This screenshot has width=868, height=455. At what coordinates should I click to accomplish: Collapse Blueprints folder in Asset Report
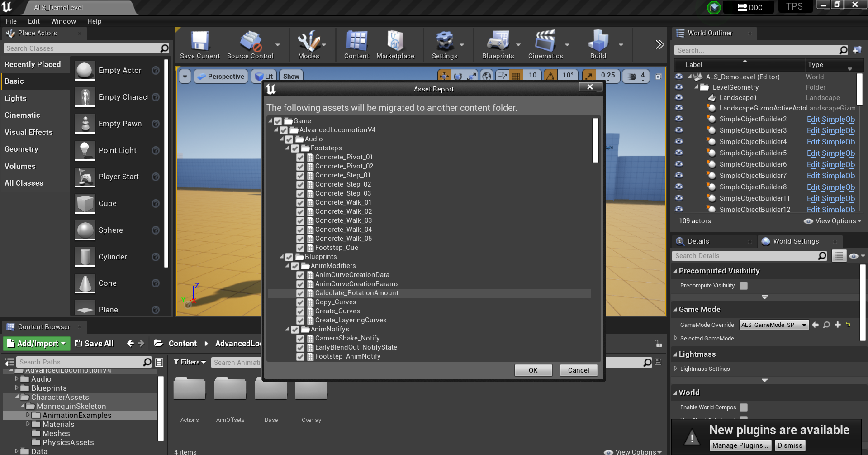tap(281, 257)
